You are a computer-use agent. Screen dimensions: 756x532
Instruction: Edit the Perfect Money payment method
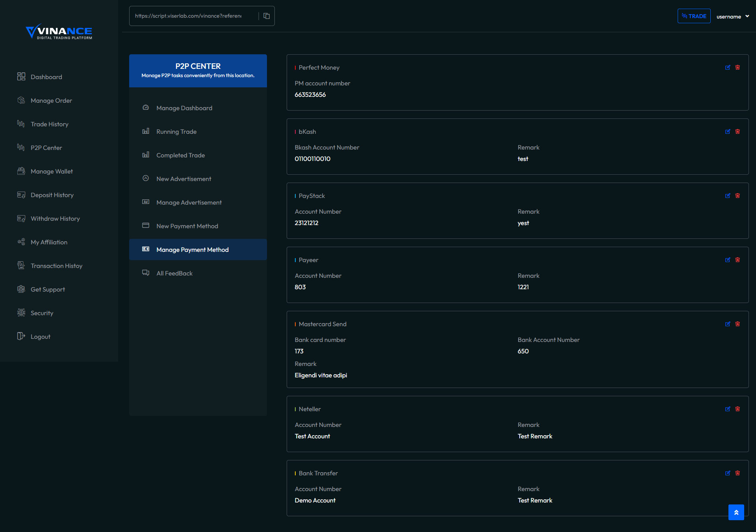(x=728, y=68)
